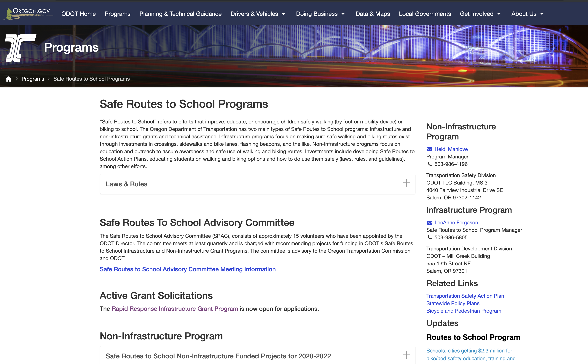This screenshot has width=588, height=364.
Task: Click the phone number 503-986-5805
Action: 451,237
